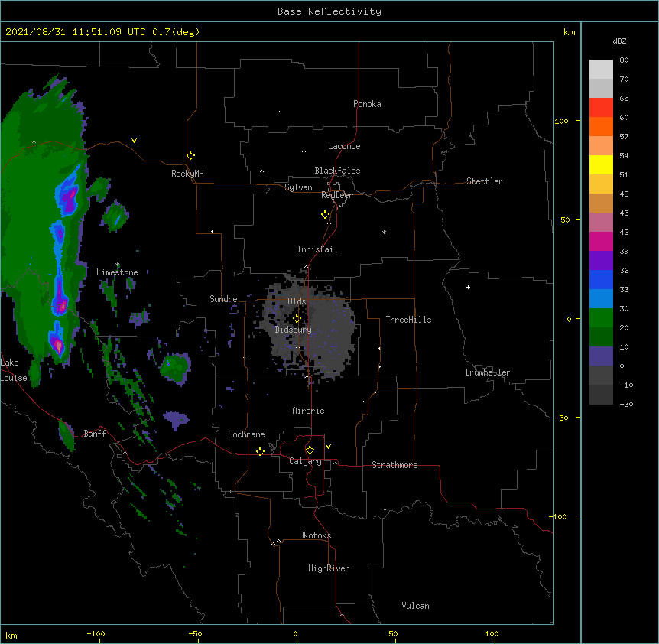Click the Lake Louise label
659x644 pixels.
click(x=14, y=370)
